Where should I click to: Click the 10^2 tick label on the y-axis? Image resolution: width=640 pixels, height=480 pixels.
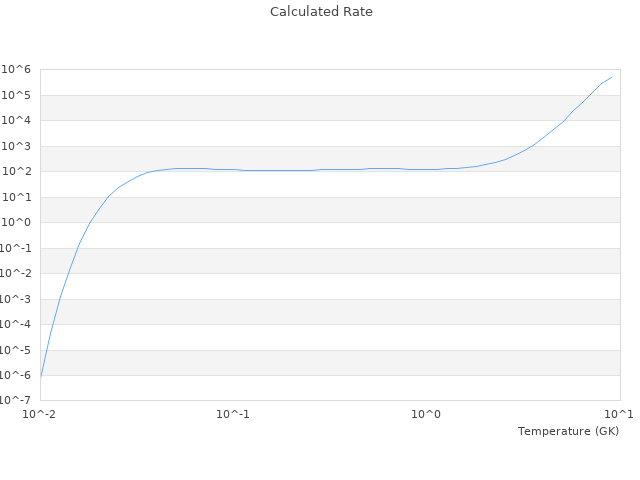tap(17, 172)
